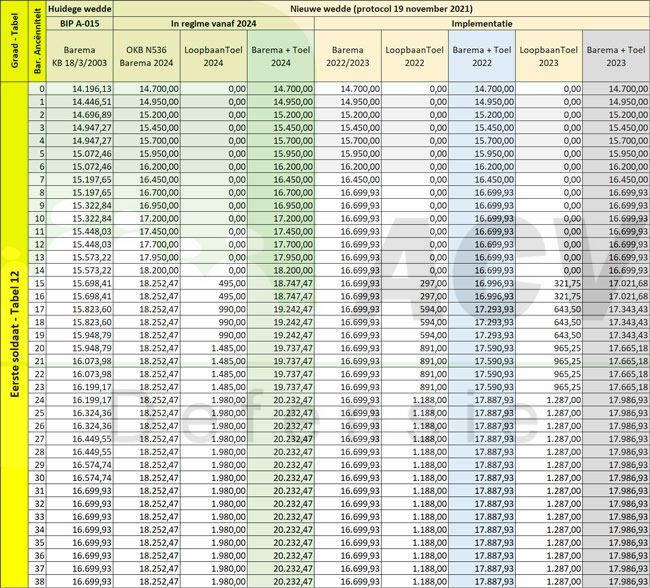The width and height of the screenshot is (650, 588).
Task: Click the 17.950,00 cell under Barema + Toel 2024
Action: point(281,257)
